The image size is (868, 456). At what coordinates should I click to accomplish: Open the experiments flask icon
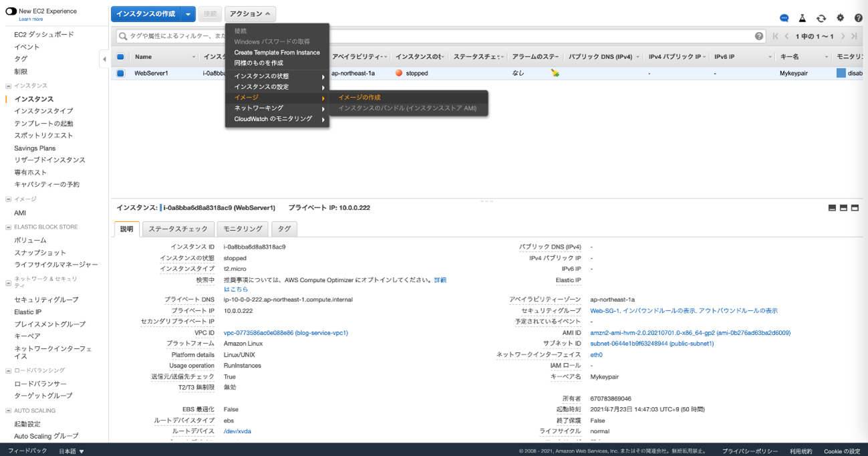tap(803, 18)
